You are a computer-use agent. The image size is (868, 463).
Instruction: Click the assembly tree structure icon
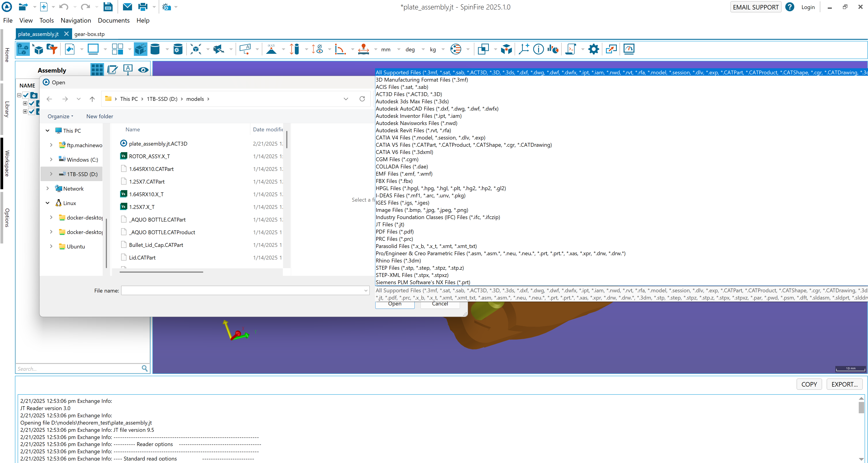click(x=23, y=50)
